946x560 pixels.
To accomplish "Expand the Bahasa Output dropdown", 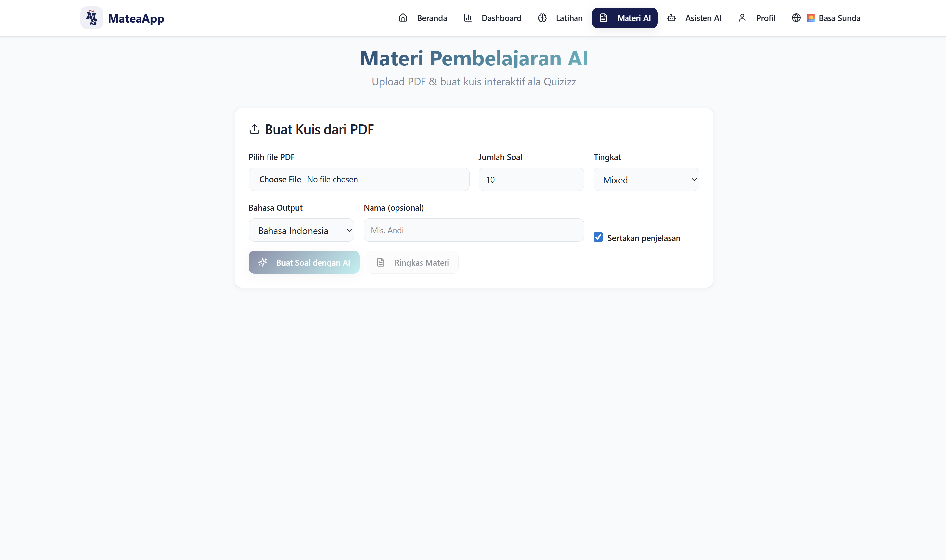I will pyautogui.click(x=301, y=230).
